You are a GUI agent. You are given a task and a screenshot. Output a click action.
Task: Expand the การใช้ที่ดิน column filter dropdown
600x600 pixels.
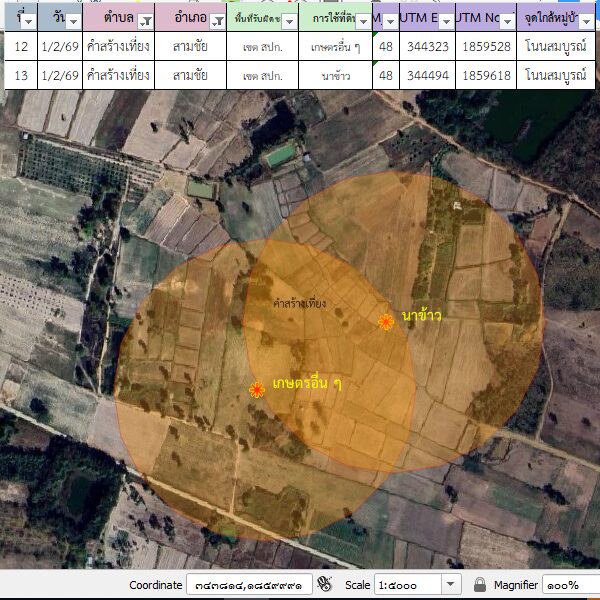tap(362, 21)
